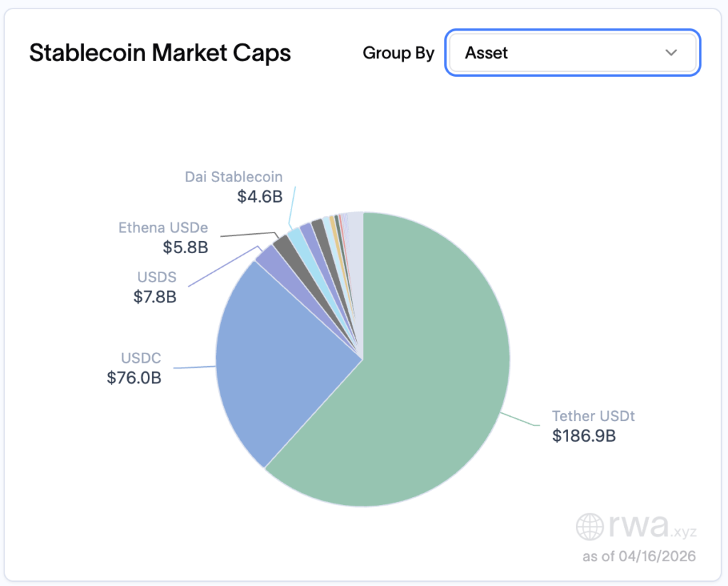728x586 pixels.
Task: Click the dropdown chevron arrow on Asset selector
Action: pyautogui.click(x=671, y=53)
